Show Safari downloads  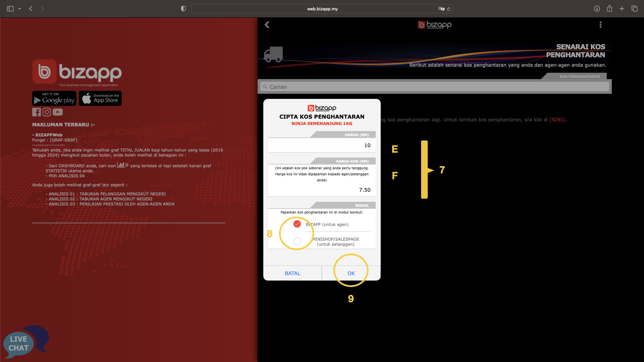[597, 9]
